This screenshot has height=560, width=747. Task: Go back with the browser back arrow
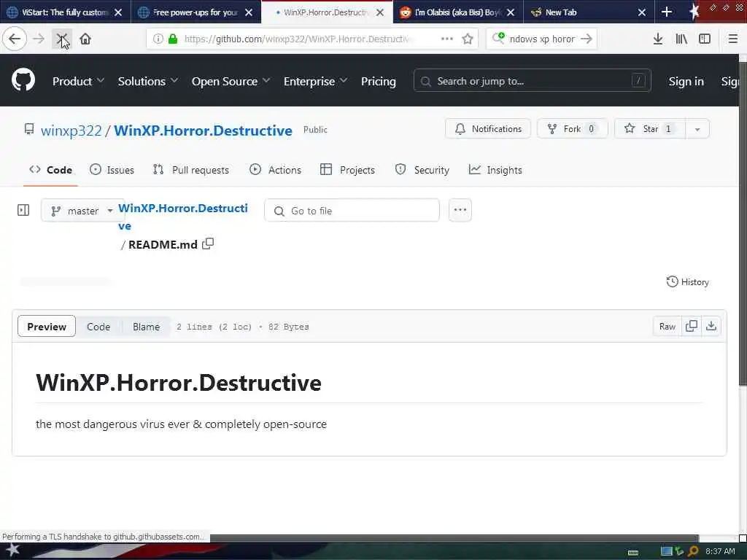click(15, 39)
